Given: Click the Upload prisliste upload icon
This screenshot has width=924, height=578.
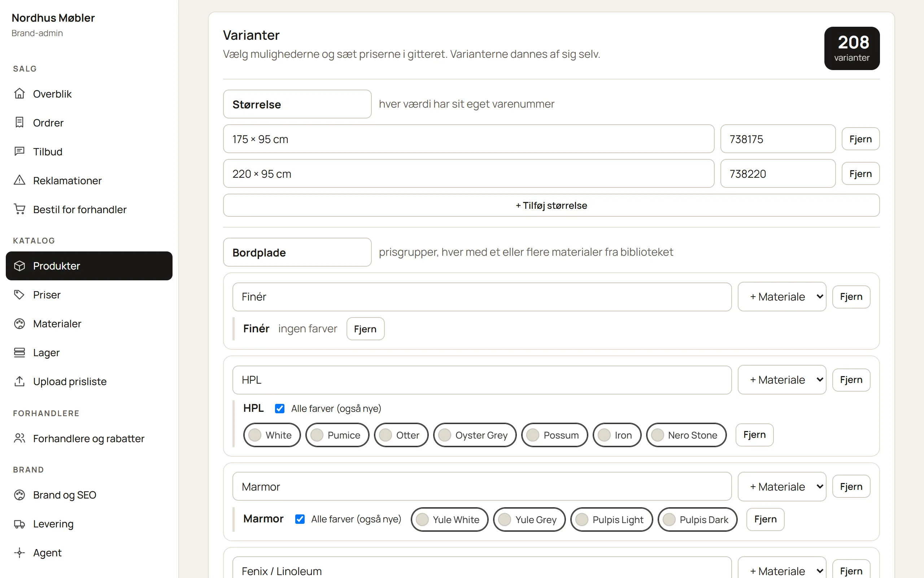Looking at the screenshot, I should (19, 381).
